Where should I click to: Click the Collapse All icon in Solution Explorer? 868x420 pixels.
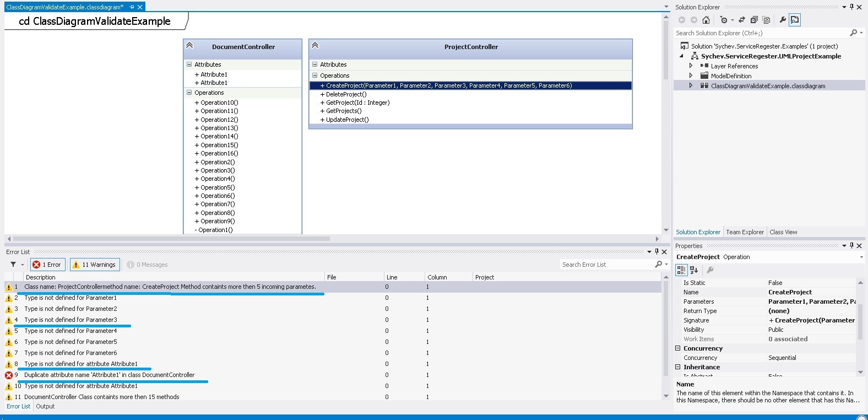(754, 20)
